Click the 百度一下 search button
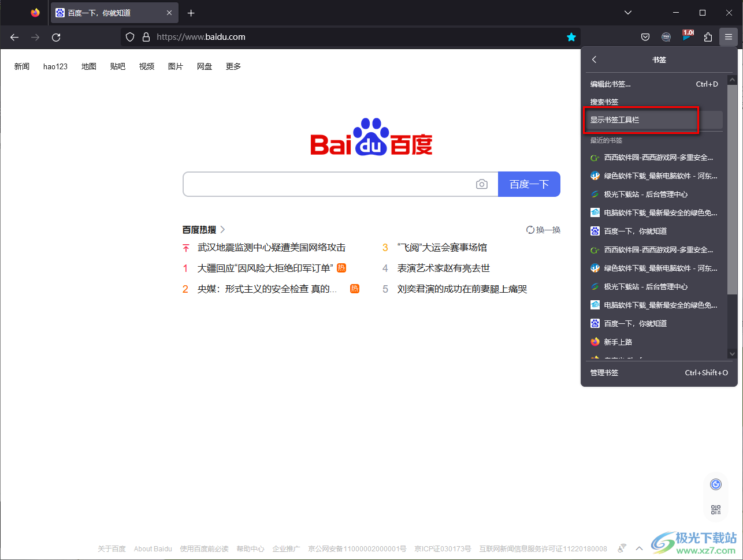743x560 pixels. 529,184
